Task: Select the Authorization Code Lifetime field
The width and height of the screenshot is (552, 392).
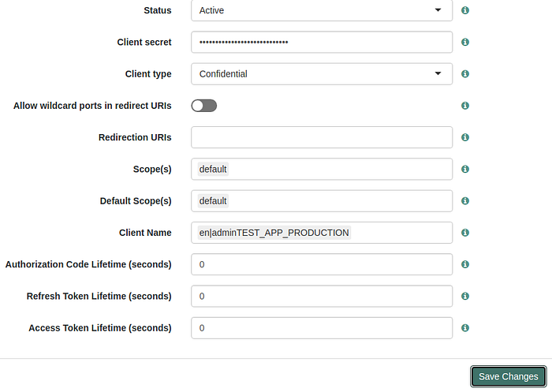Action: (322, 264)
